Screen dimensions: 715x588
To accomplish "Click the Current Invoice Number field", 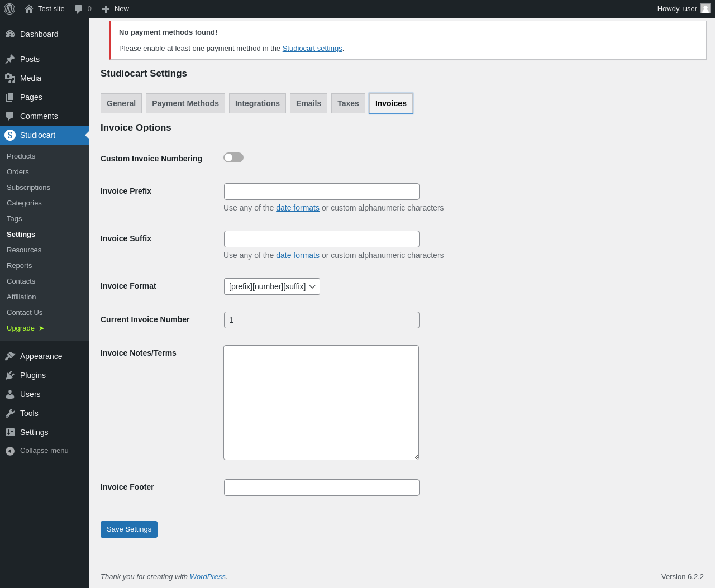I will (322, 320).
